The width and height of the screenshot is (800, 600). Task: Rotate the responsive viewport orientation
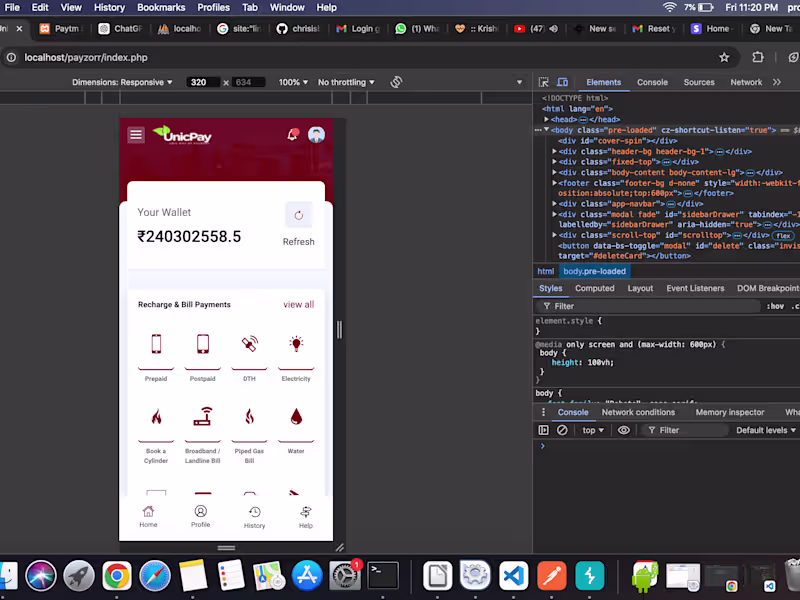point(396,82)
